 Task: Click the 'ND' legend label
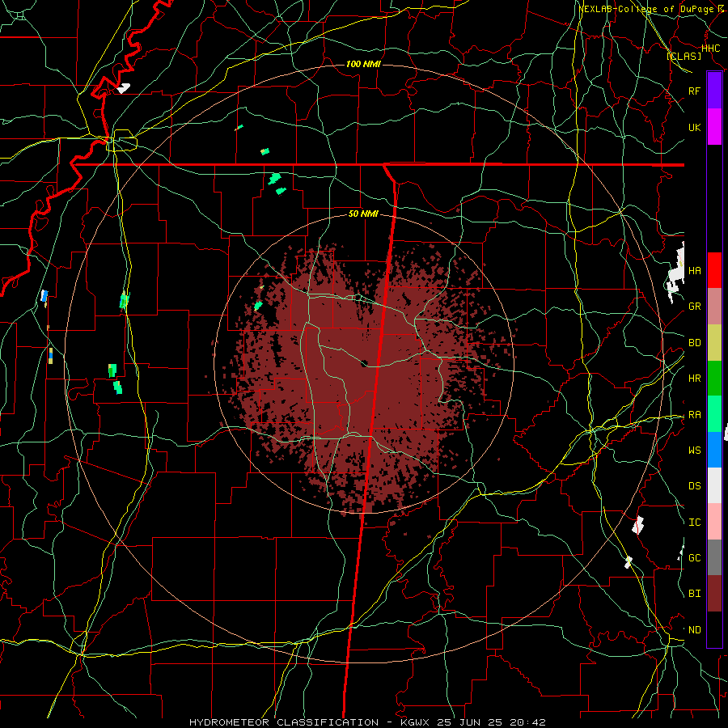coord(694,630)
